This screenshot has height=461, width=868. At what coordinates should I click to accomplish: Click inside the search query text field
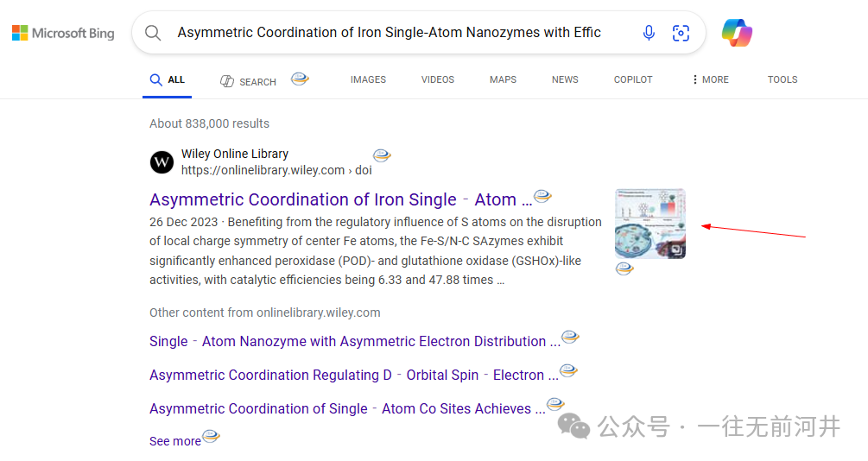pyautogui.click(x=389, y=33)
